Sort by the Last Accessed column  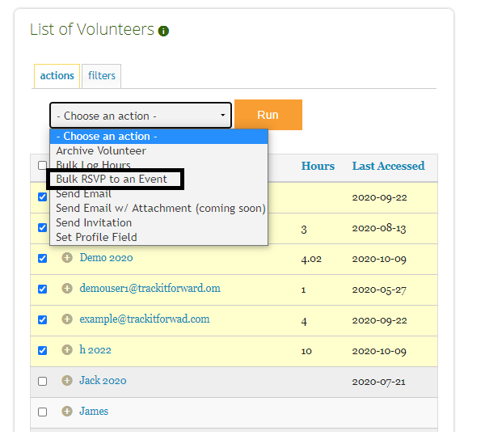click(388, 166)
